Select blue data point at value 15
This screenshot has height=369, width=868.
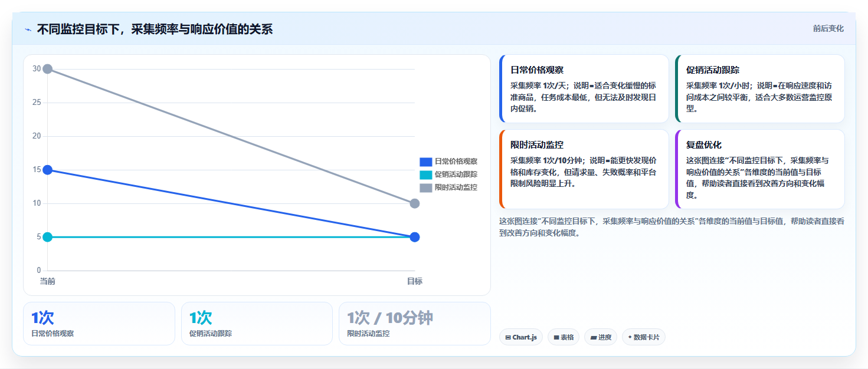point(48,170)
